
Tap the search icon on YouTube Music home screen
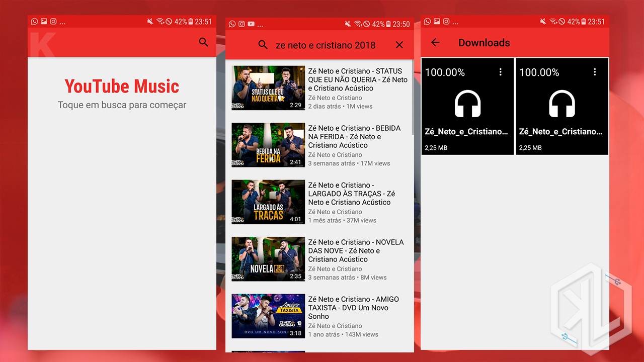coord(203,42)
